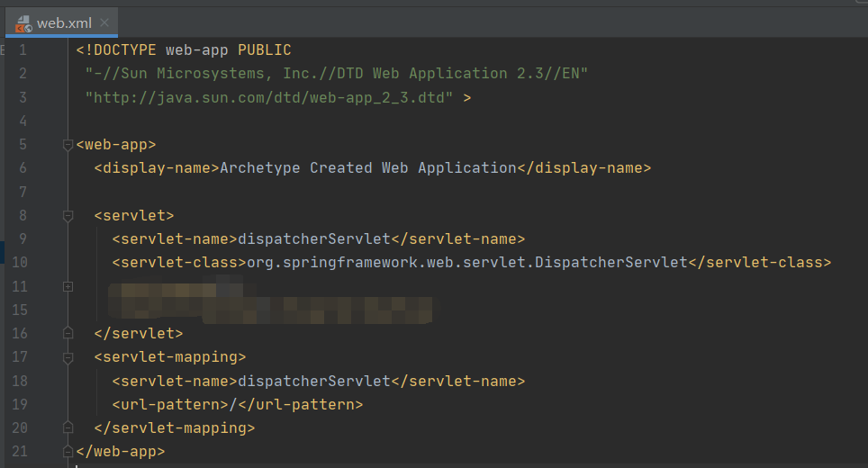Click the opening <servlet> tag on line 8
This screenshot has width=868, height=468.
click(x=134, y=216)
